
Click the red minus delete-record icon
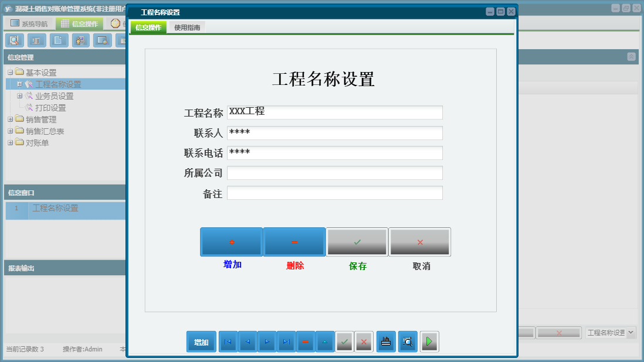point(305,341)
